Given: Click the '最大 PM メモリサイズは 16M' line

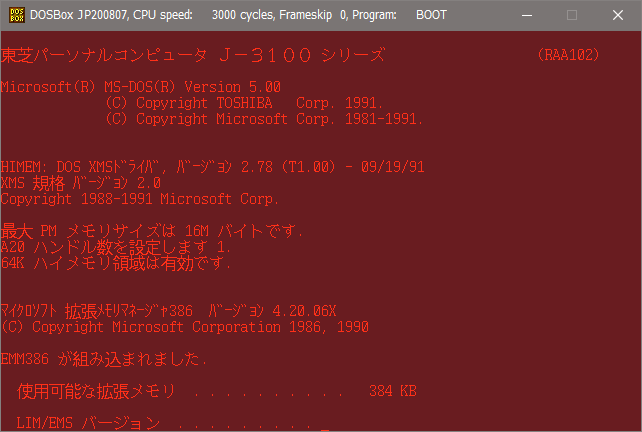Looking at the screenshot, I should pyautogui.click(x=152, y=231).
